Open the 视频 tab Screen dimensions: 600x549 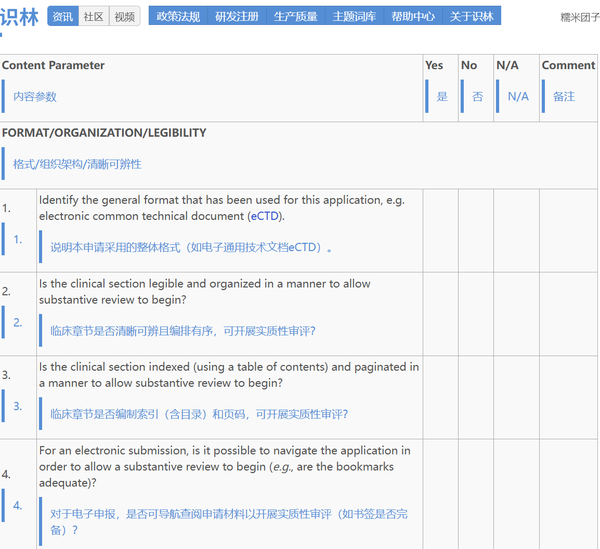(124, 17)
